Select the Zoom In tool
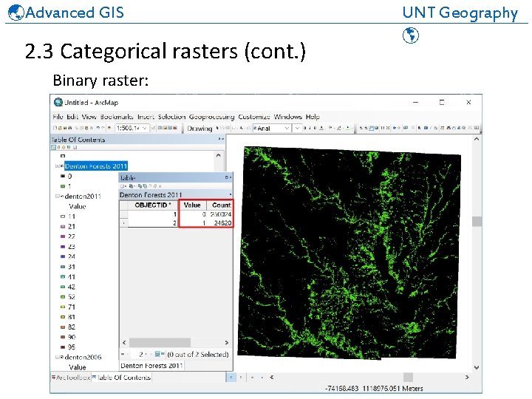This screenshot has height=399, width=532. (361, 128)
